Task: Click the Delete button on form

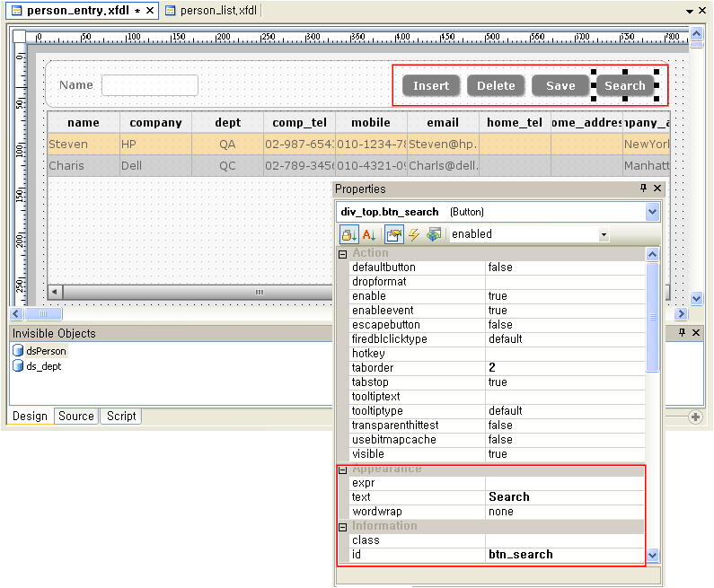Action: click(496, 85)
